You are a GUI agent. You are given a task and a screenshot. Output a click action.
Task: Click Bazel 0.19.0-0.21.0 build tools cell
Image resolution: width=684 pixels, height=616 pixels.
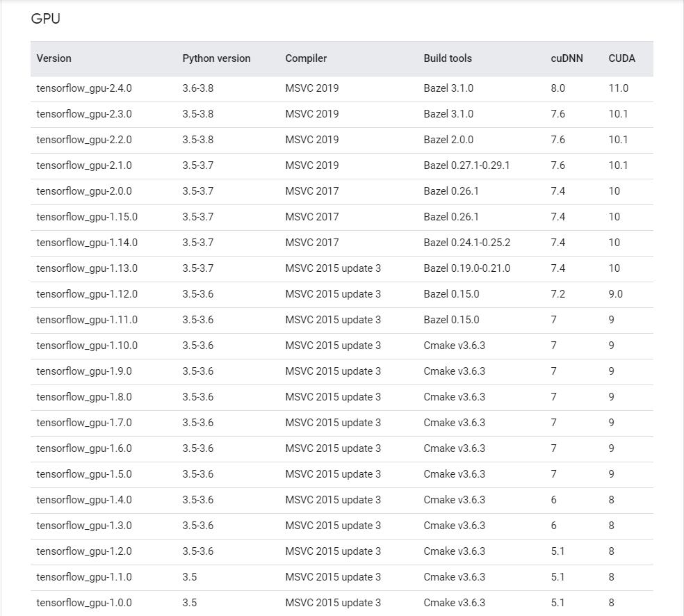tap(466, 269)
